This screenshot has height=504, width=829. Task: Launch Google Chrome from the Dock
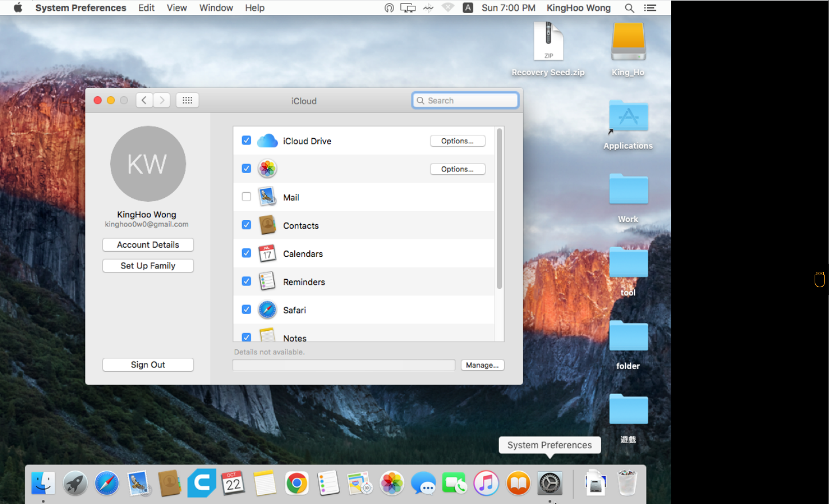[x=297, y=483]
